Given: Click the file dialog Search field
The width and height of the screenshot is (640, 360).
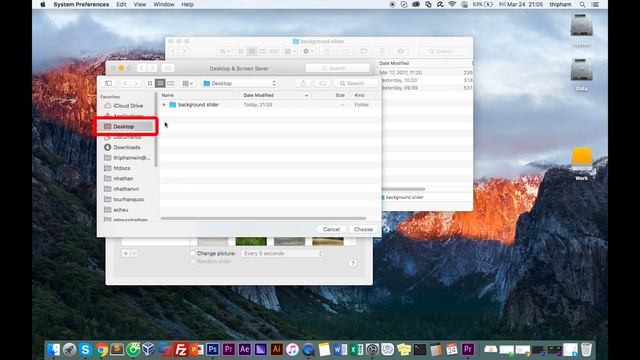Looking at the screenshot, I should pos(356,83).
